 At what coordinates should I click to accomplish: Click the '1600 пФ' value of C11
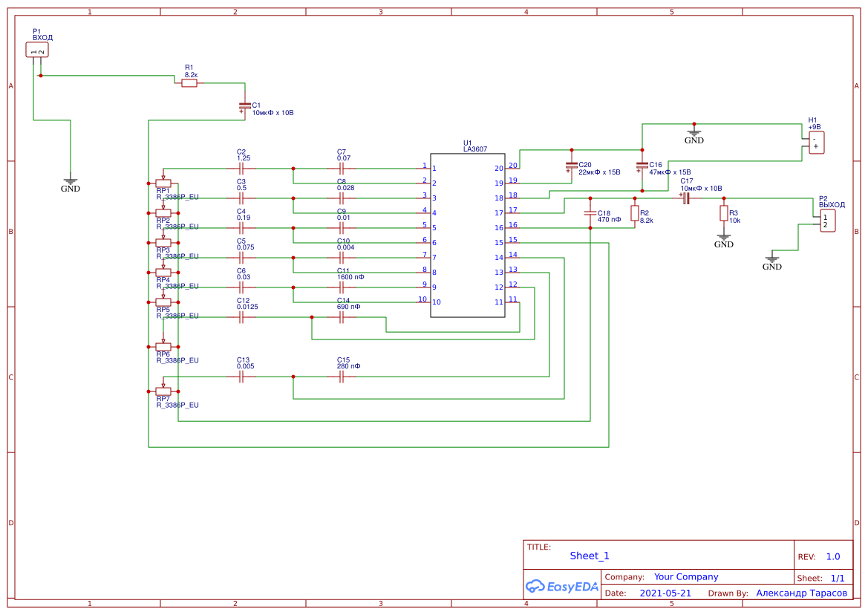coord(350,277)
